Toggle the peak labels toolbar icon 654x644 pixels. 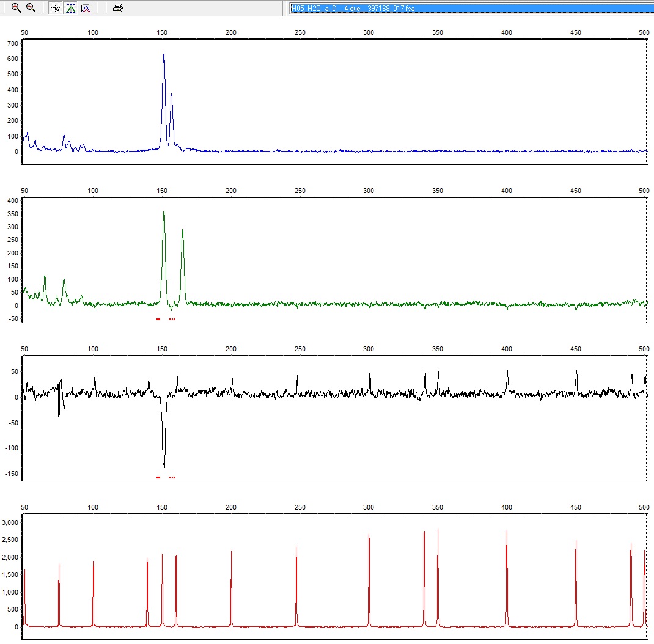[86, 8]
